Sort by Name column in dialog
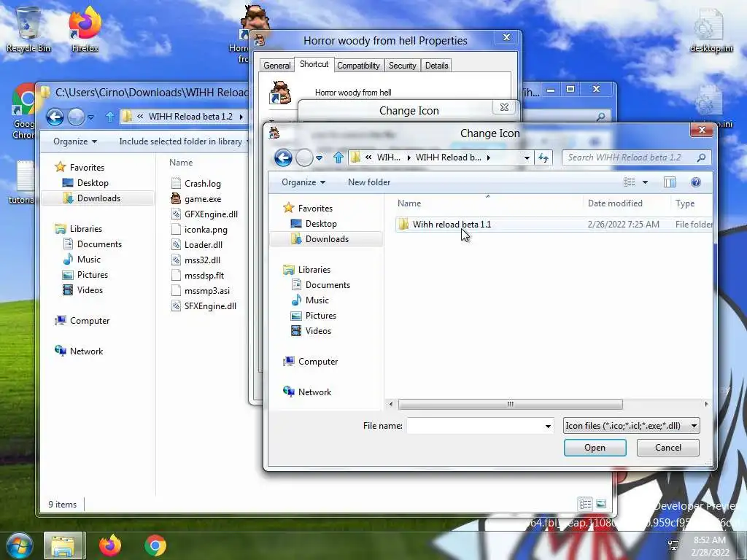 (409, 203)
